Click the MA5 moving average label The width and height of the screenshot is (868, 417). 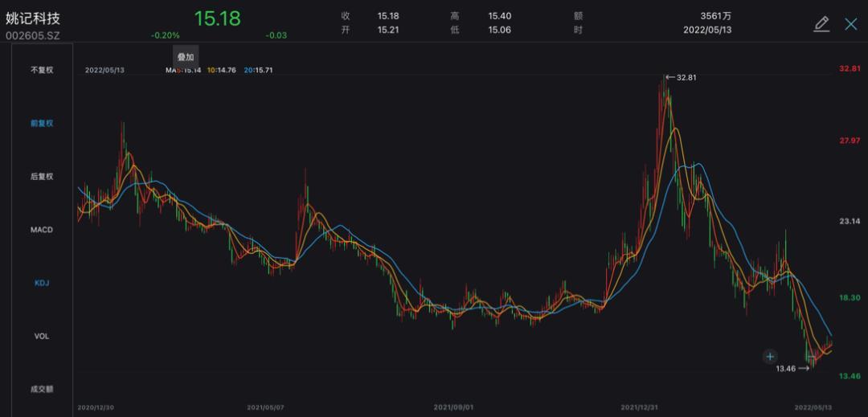182,71
